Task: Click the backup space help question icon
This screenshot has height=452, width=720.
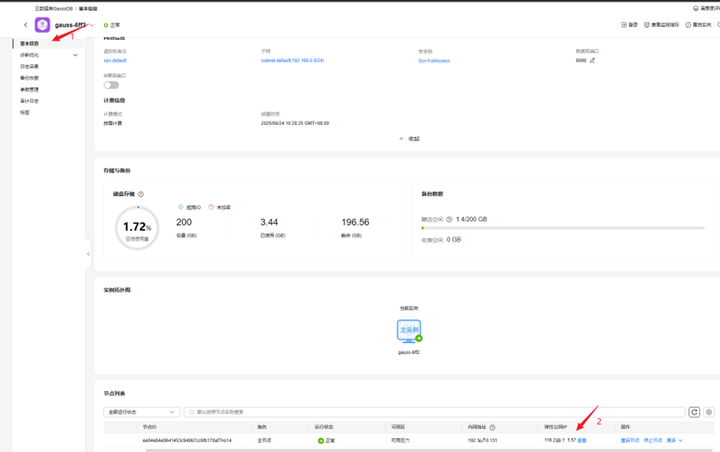Action: point(449,220)
